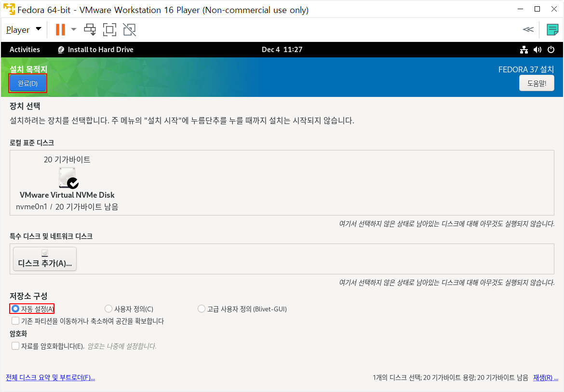Click the VMware Player app logo icon
564x392 pixels.
9,9
